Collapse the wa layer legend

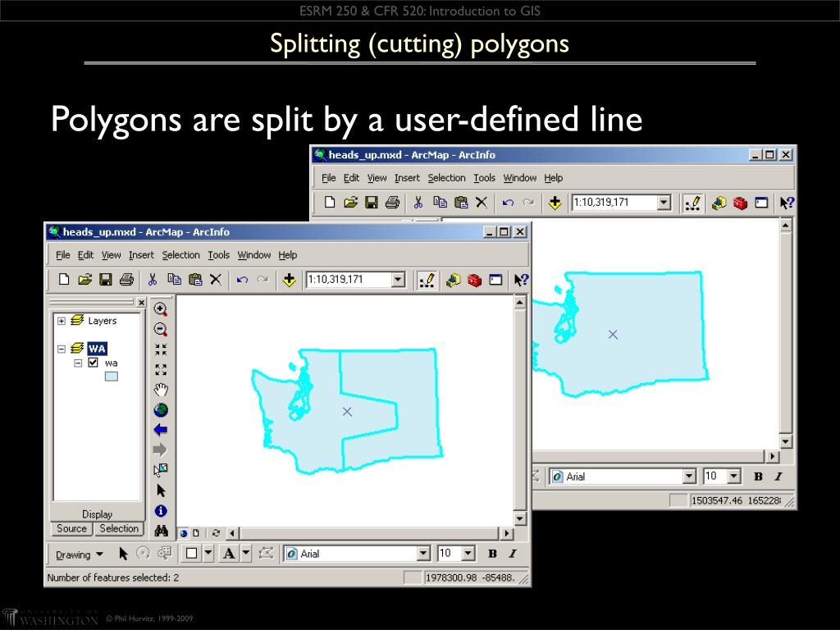point(78,363)
